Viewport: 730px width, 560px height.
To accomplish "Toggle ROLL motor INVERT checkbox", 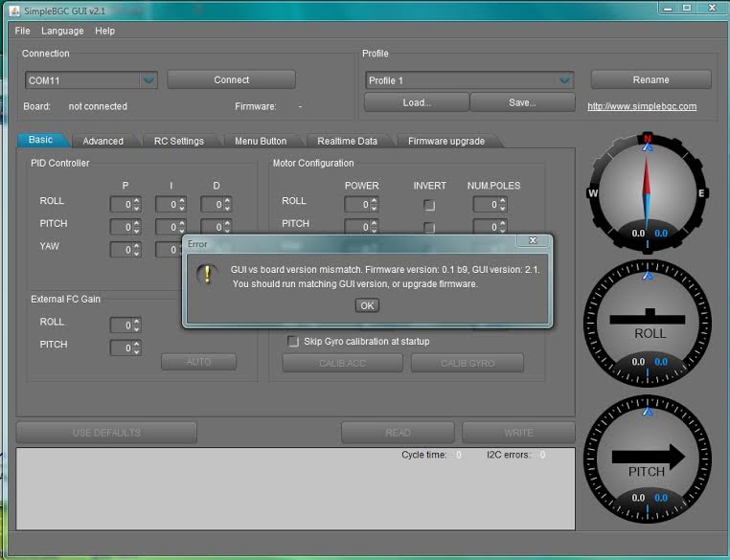I will click(x=429, y=205).
